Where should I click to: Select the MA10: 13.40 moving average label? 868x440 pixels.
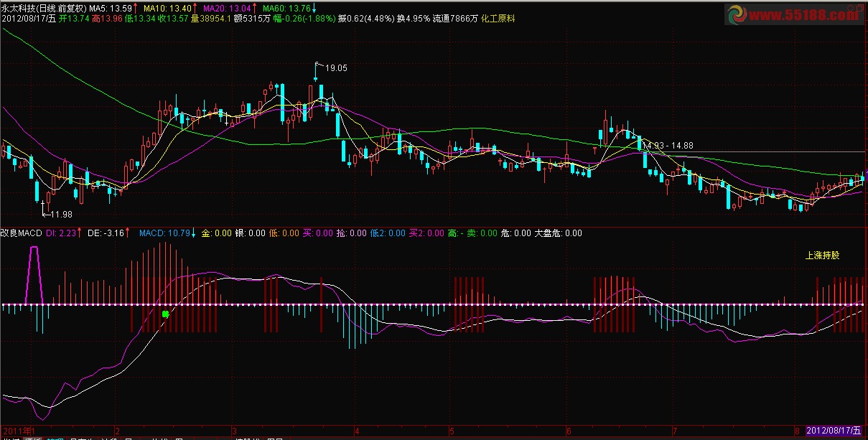click(x=167, y=8)
